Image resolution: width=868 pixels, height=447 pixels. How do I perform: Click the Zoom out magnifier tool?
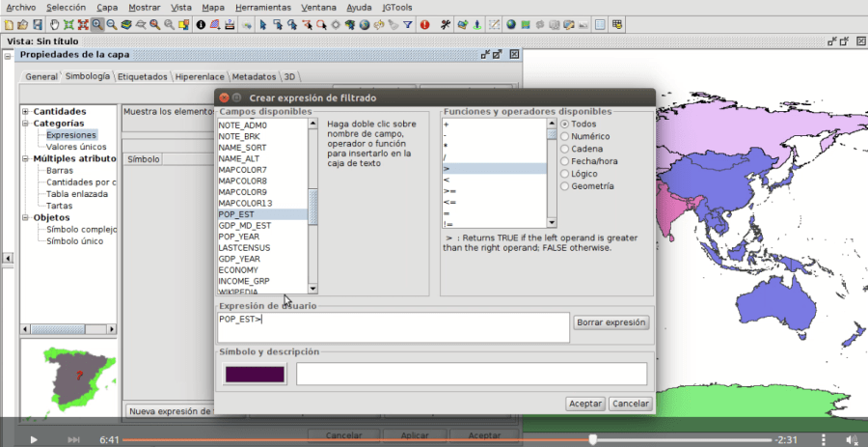tap(113, 24)
